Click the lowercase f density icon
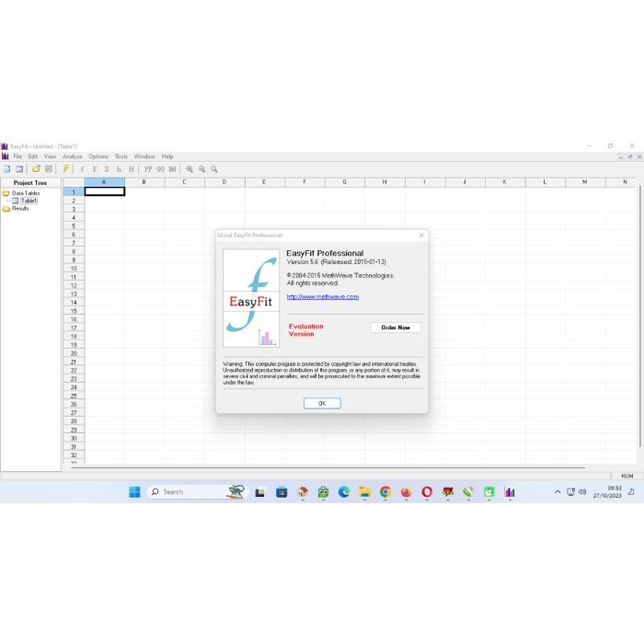644x644 pixels. pyautogui.click(x=82, y=169)
